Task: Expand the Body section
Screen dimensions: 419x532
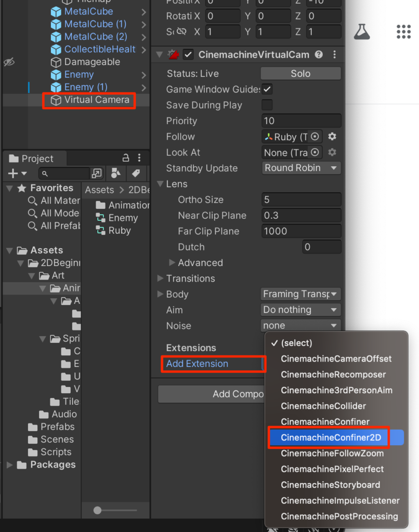Action: (160, 294)
